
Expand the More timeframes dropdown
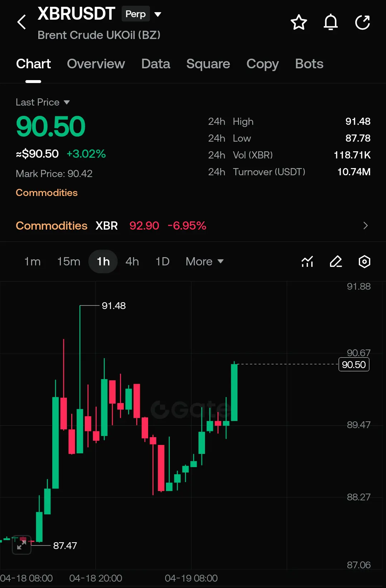205,261
